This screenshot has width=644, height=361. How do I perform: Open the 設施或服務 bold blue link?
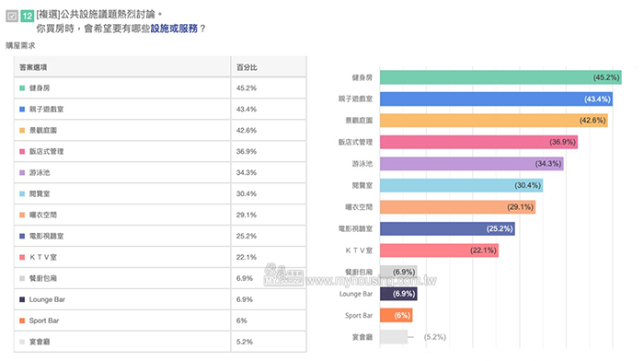coord(174,29)
